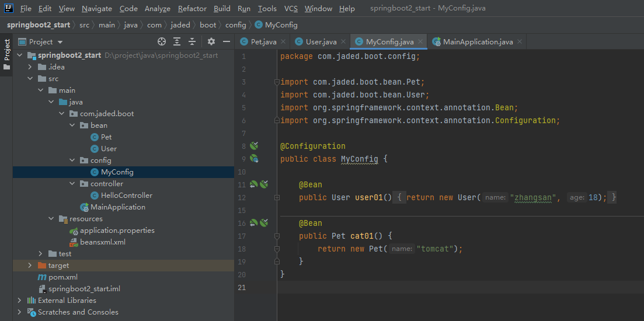The image size is (644, 321).
Task: Expand folded user01 method on line 12
Action: pyautogui.click(x=277, y=197)
